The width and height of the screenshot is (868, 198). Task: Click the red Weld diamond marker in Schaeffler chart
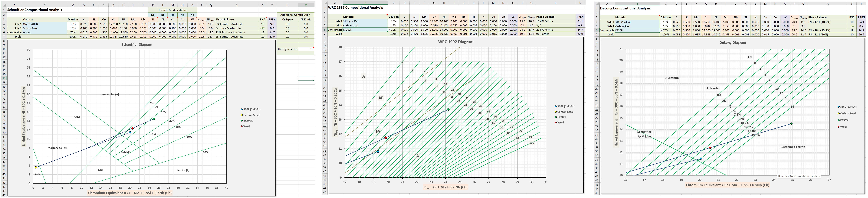point(133,128)
